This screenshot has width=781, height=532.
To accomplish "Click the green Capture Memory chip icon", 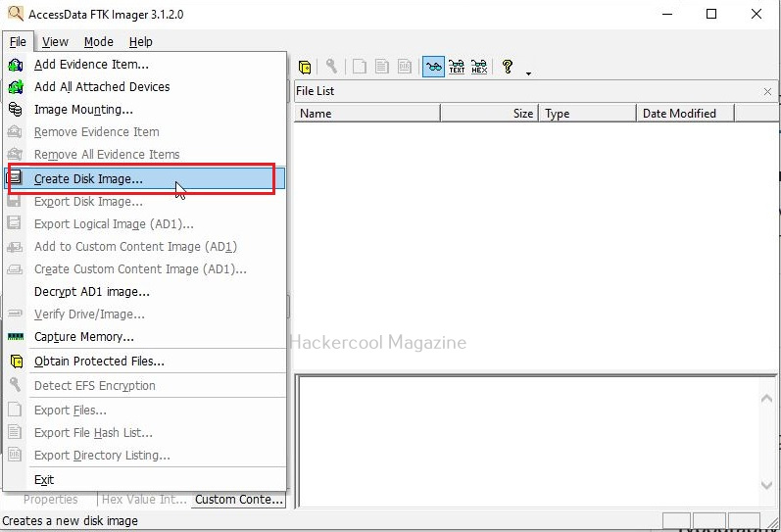I will tap(16, 337).
